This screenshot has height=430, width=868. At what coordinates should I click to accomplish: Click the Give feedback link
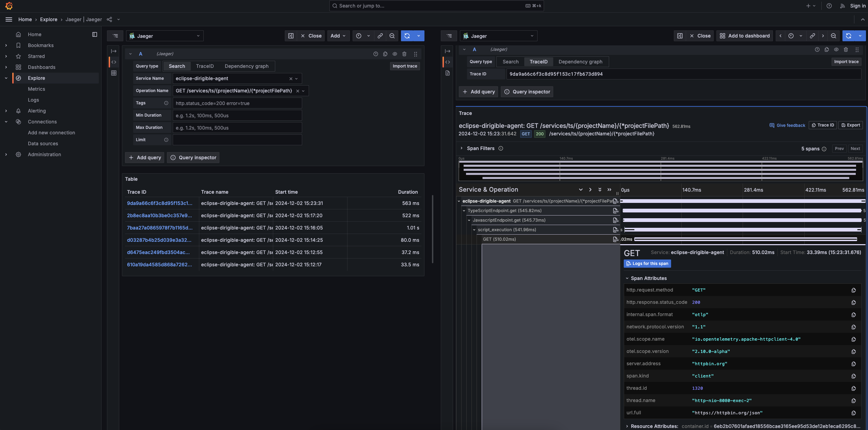[x=787, y=125]
